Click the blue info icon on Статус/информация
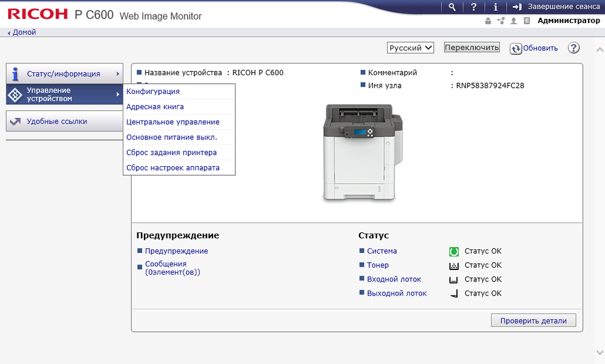605x364 pixels. [x=15, y=73]
